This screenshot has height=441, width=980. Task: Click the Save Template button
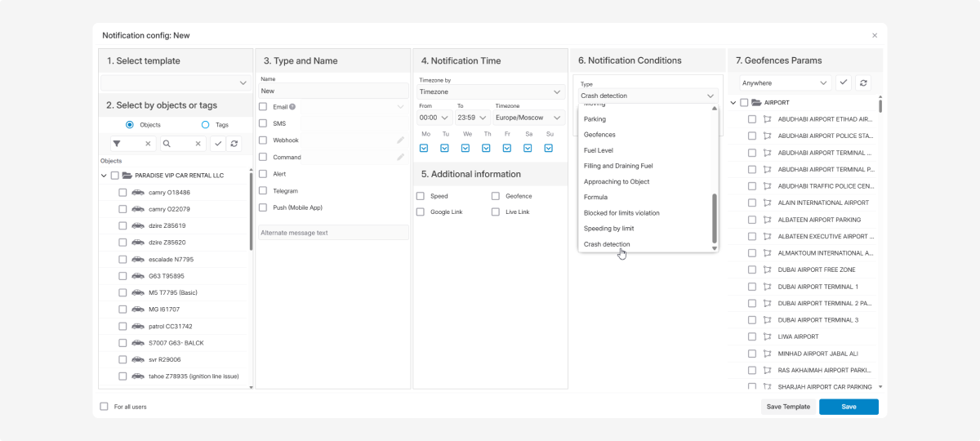(787, 407)
